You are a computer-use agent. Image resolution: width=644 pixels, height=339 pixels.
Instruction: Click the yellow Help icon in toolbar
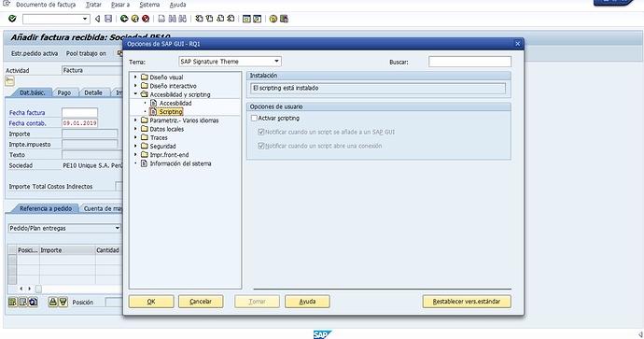pyautogui.click(x=273, y=19)
